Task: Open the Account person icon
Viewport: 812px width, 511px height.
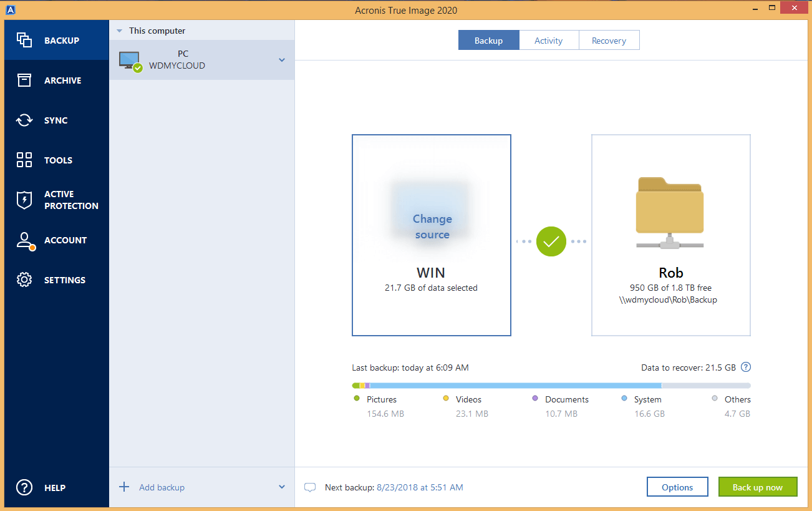Action: pyautogui.click(x=25, y=241)
